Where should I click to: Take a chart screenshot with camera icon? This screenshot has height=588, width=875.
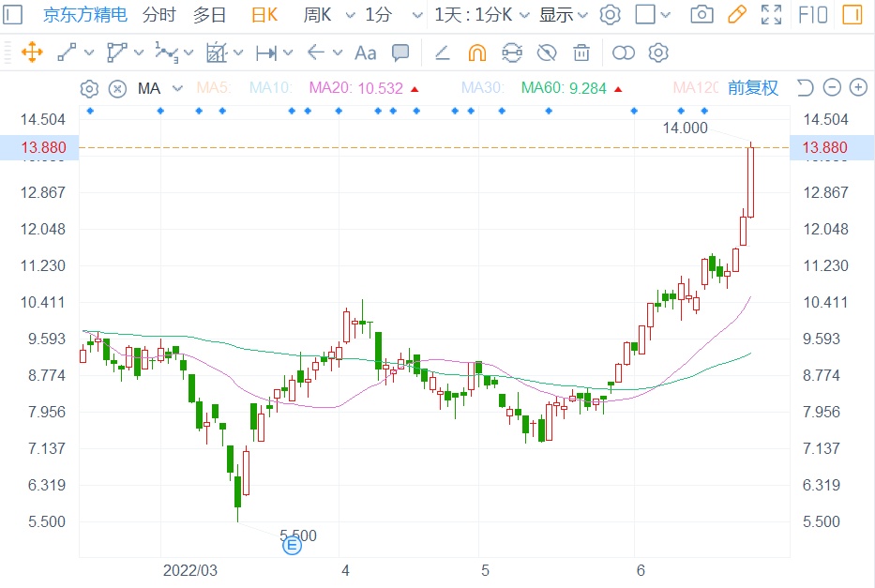701,15
